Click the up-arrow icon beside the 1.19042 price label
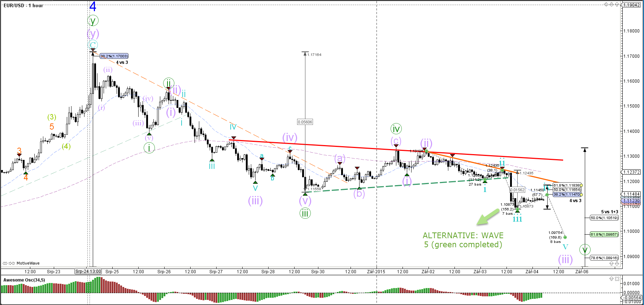This screenshot has height=305, width=644. coord(617,4)
